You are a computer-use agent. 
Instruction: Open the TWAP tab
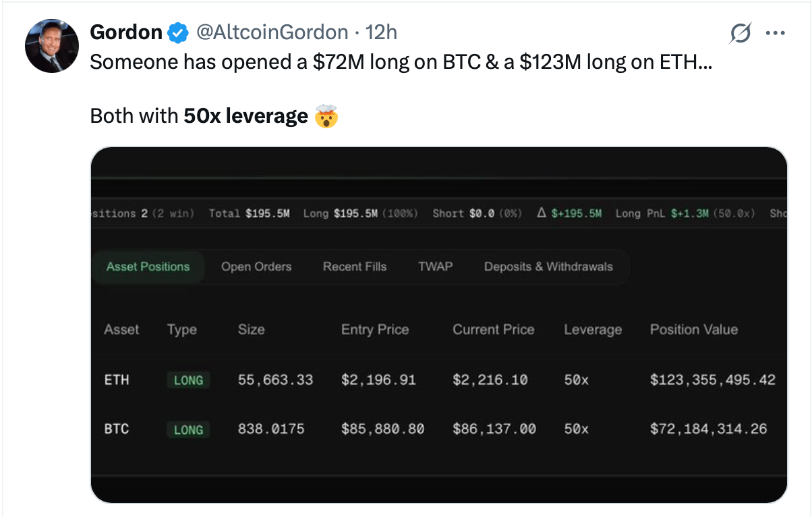435,267
